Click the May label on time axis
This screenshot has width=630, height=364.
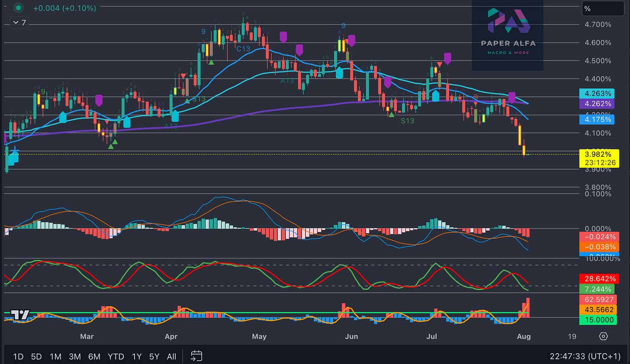(259, 336)
